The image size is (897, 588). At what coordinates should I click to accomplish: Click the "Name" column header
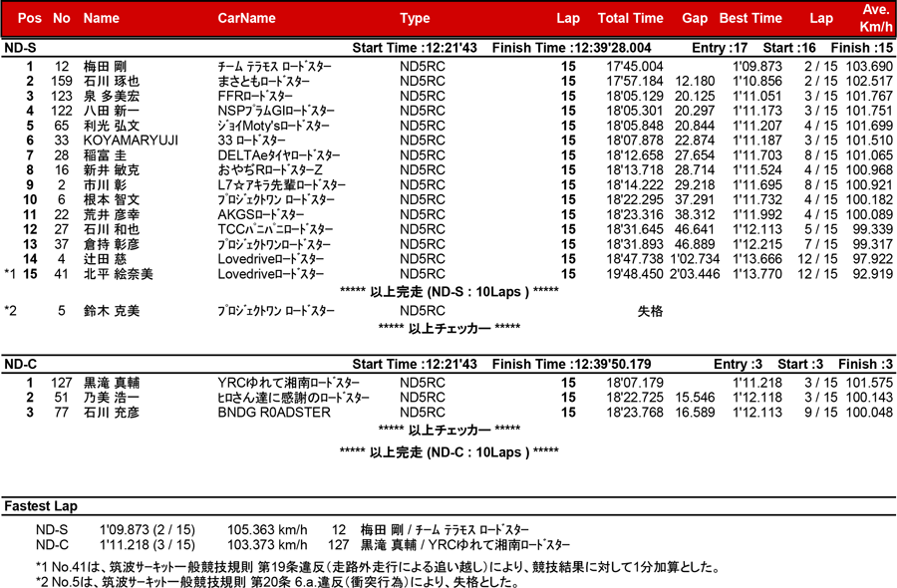pos(101,18)
